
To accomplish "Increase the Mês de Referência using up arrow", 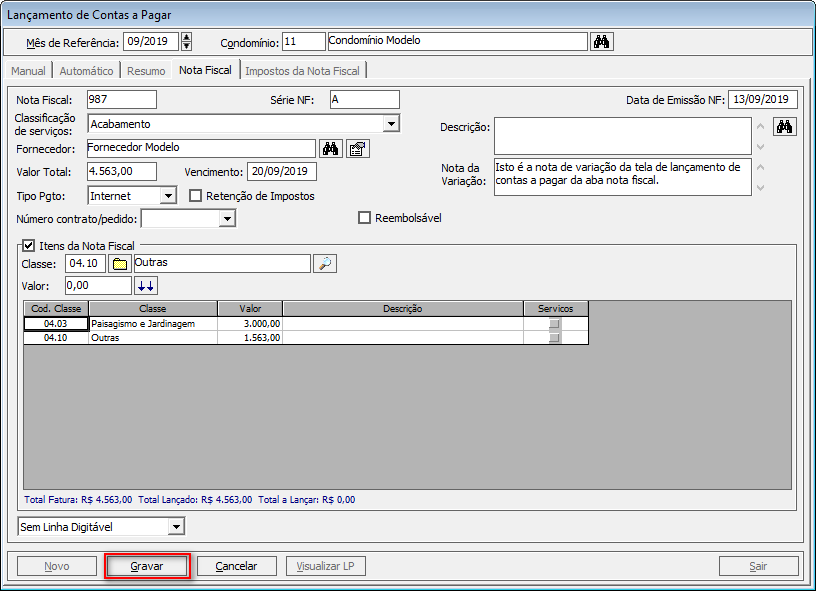I will point(186,37).
